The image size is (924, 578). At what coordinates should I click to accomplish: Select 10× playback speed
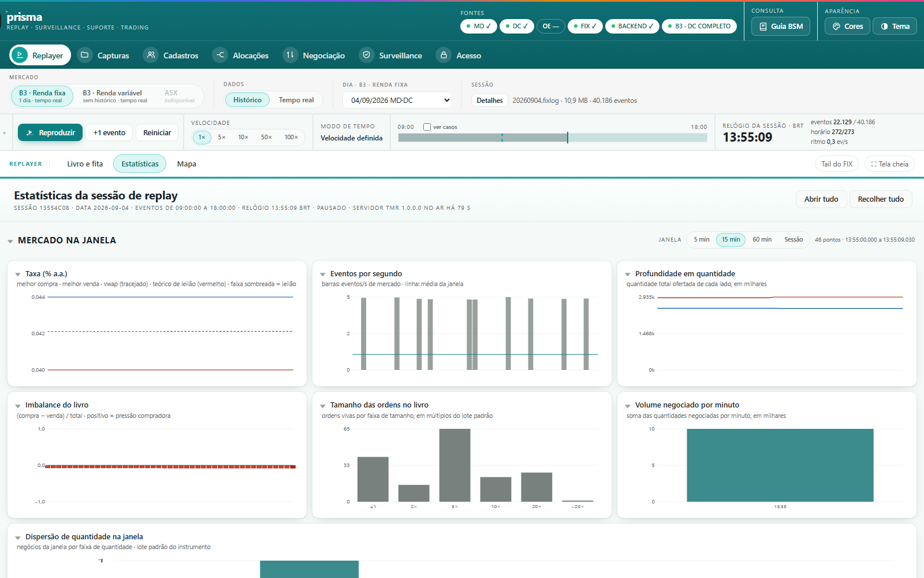pyautogui.click(x=243, y=138)
